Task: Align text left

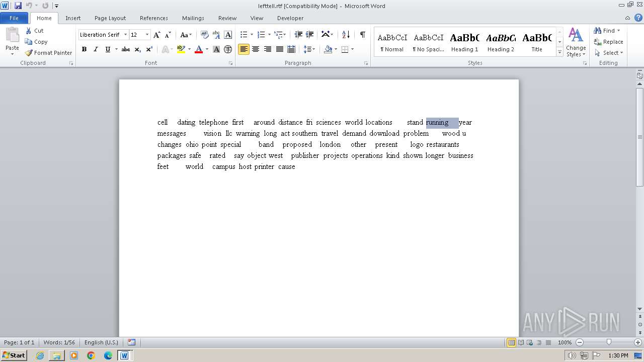Action: point(244,49)
